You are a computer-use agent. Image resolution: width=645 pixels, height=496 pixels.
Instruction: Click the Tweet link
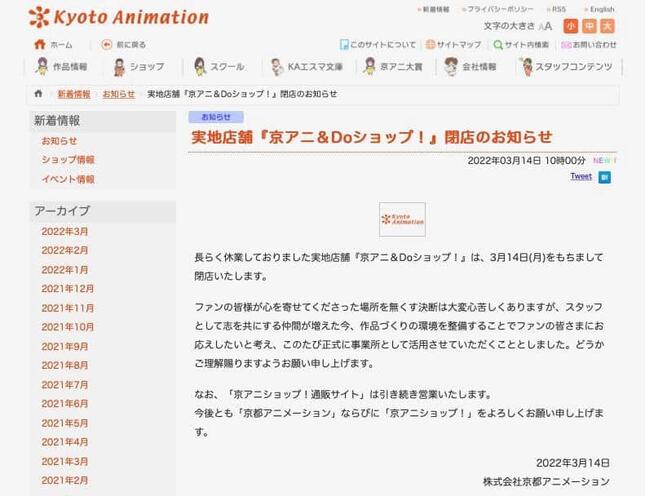pyautogui.click(x=580, y=177)
